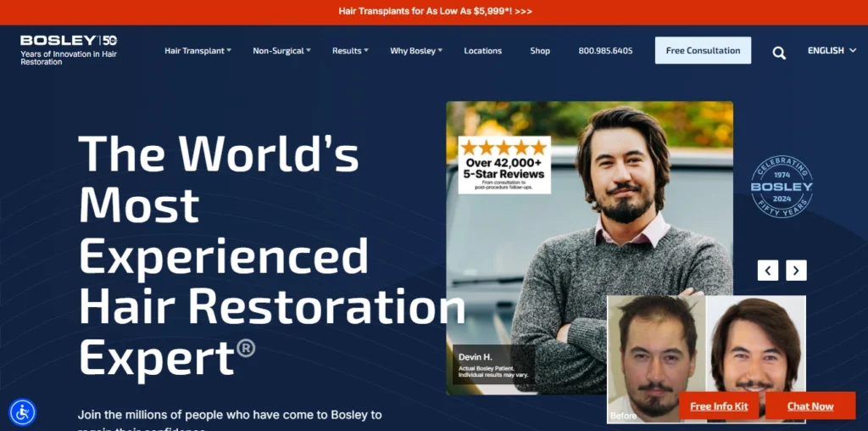Click the Free Consultation button
The image size is (868, 431).
point(703,50)
